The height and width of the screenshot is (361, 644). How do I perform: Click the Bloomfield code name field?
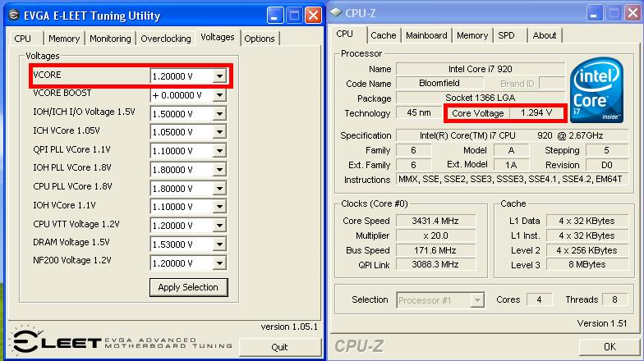439,84
